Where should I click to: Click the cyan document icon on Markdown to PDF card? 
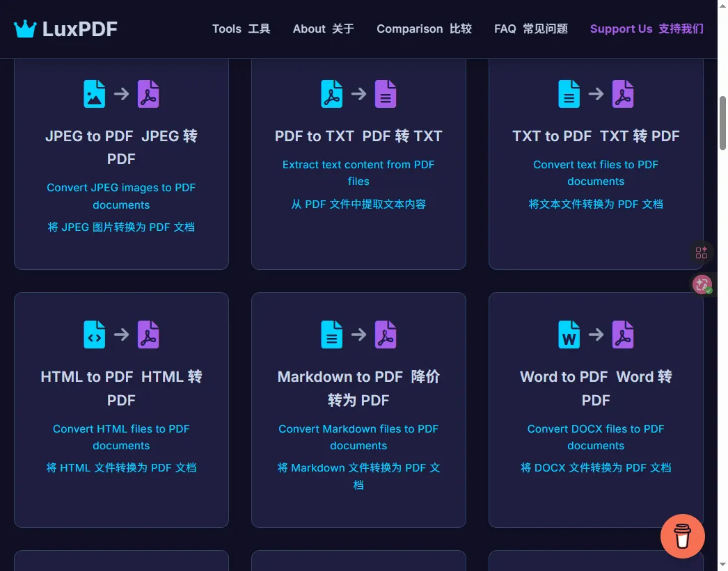(331, 335)
